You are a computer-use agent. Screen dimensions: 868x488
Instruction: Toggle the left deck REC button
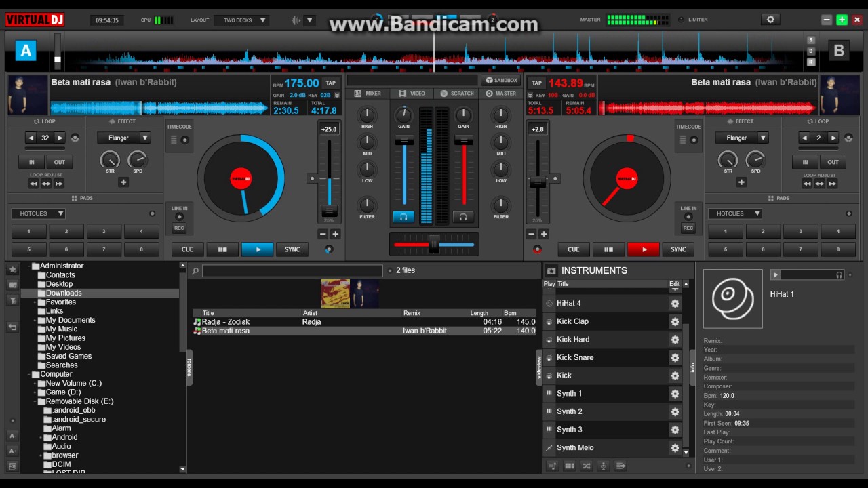(x=179, y=228)
